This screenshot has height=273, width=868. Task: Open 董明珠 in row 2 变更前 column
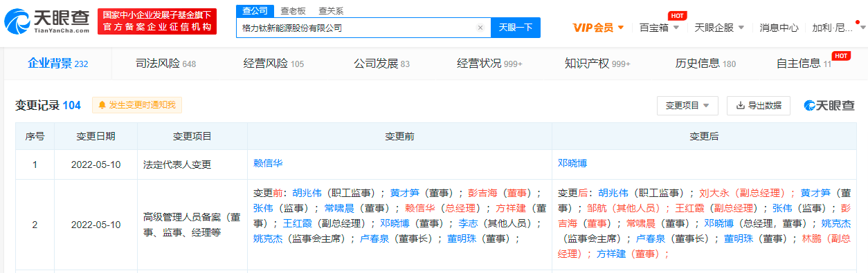point(462,238)
